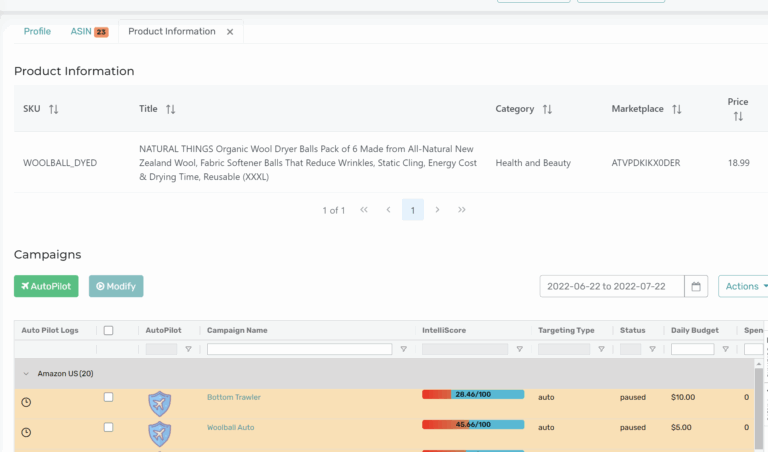This screenshot has height=452, width=768.
Task: Sort by Marketplace sort arrows
Action: tap(676, 109)
